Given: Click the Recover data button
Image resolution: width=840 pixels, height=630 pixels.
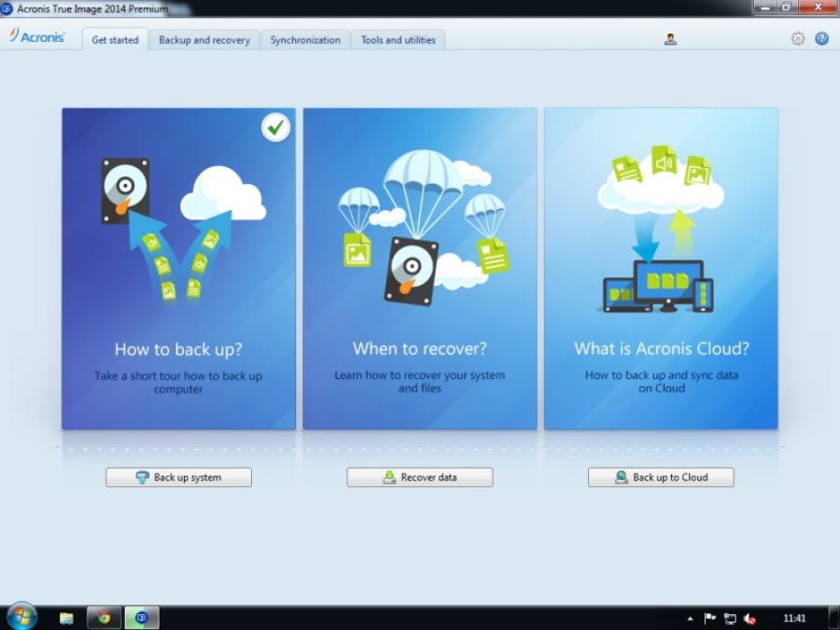Looking at the screenshot, I should click(x=419, y=477).
